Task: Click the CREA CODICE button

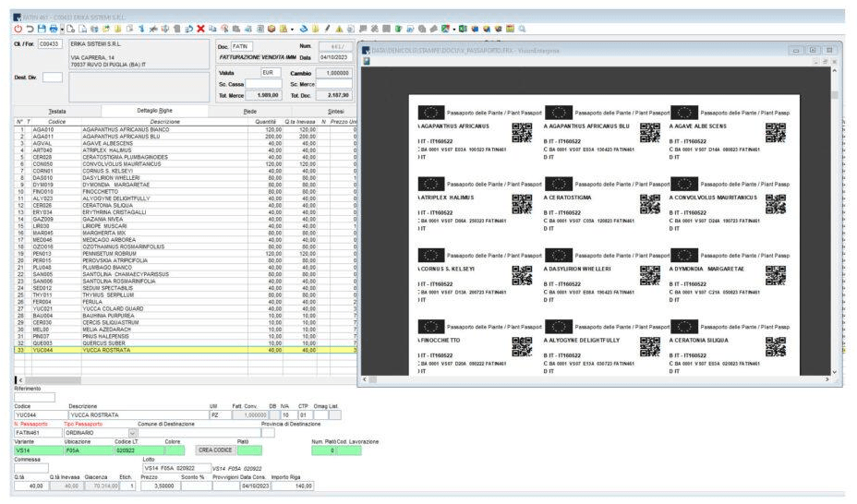Action: coord(215,450)
